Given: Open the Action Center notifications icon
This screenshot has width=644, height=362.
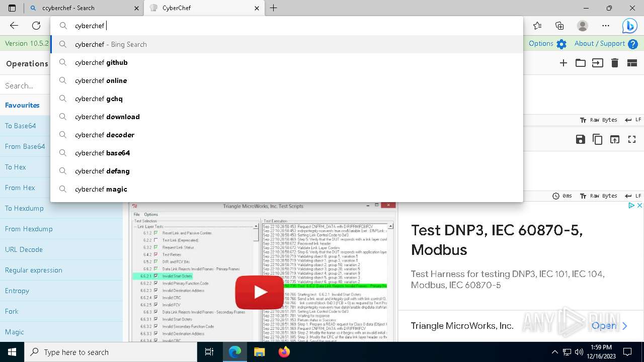Looking at the screenshot, I should click(x=627, y=352).
